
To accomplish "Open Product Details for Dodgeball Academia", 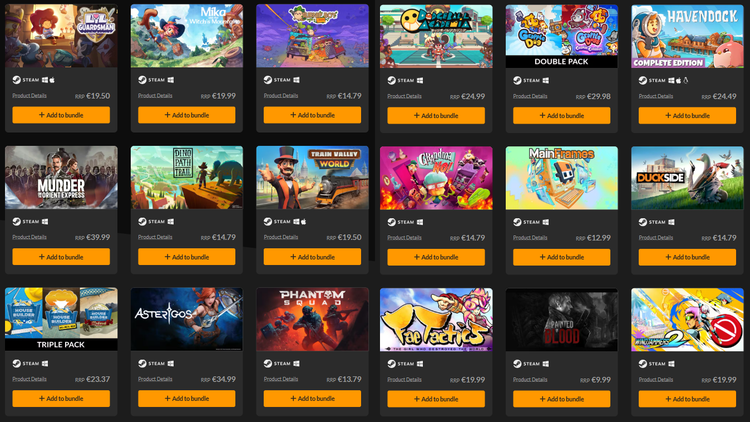I will pos(404,96).
